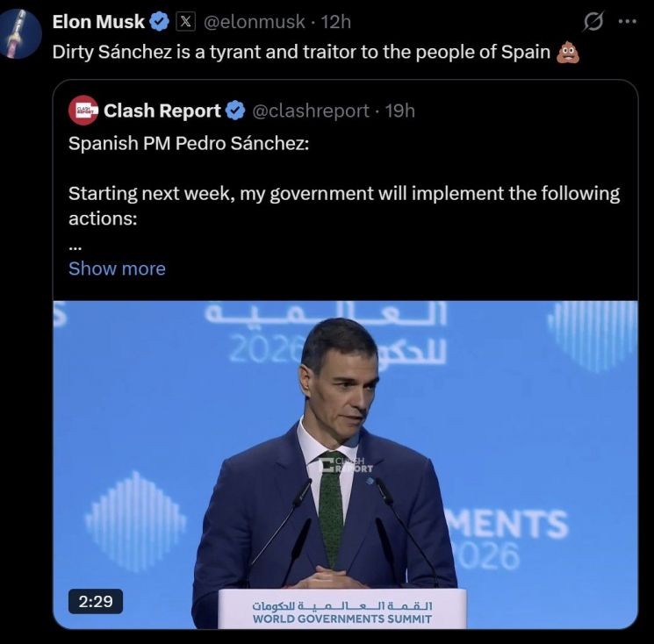This screenshot has height=644, width=654.
Task: Click the blue verified badge beside Elon Musk
Action: click(159, 22)
